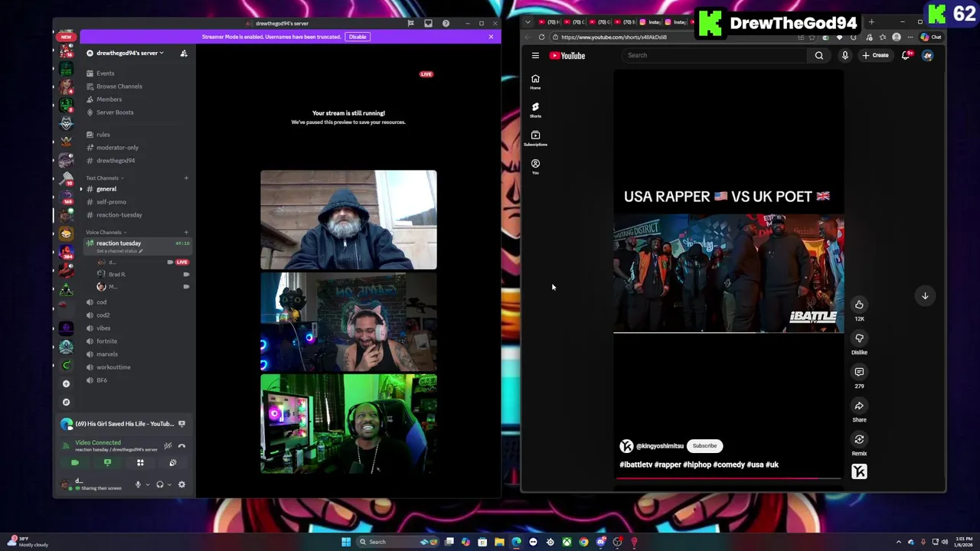
Task: Collapse Voice Channels category
Action: tap(106, 232)
